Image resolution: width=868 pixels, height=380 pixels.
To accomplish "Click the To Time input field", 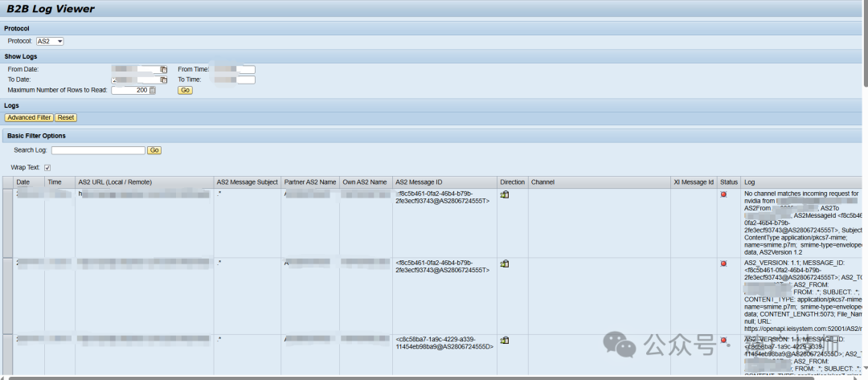I will pyautogui.click(x=235, y=80).
